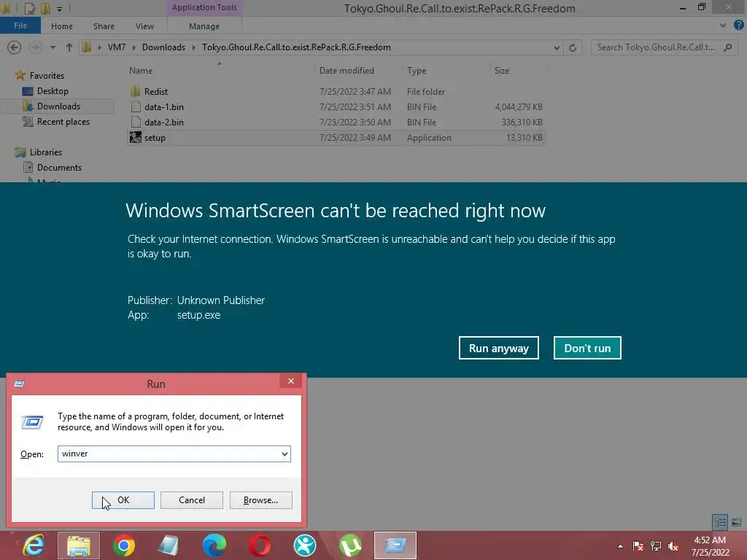Viewport: 747px width, 560px height.
Task: Sort files by the Type column
Action: coord(417,71)
